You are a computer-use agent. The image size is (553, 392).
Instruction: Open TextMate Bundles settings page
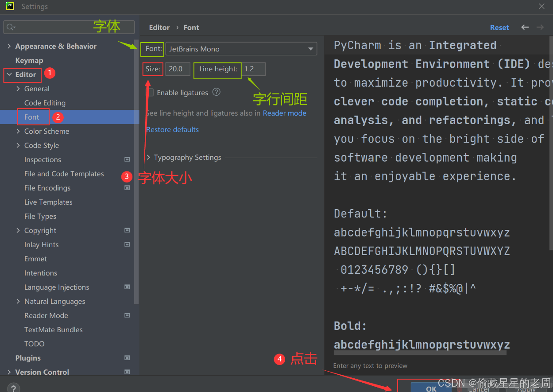pos(54,330)
